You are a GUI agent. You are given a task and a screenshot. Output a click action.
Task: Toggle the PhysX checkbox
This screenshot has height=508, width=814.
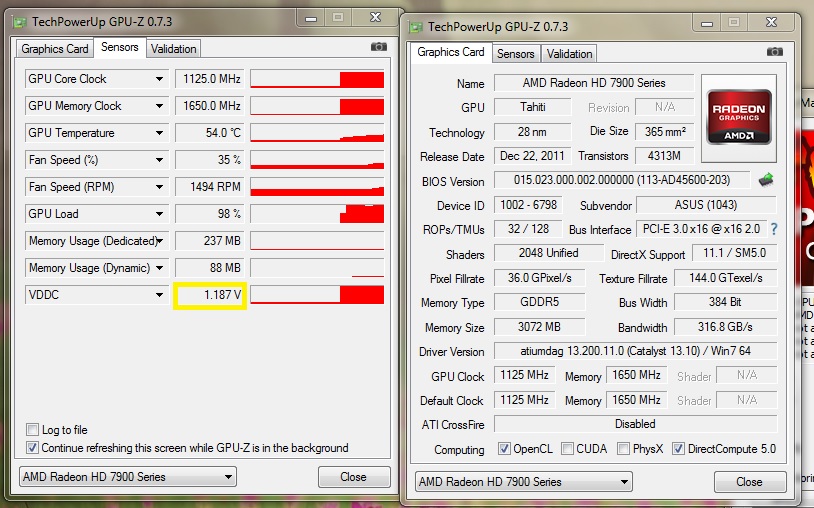coord(623,449)
